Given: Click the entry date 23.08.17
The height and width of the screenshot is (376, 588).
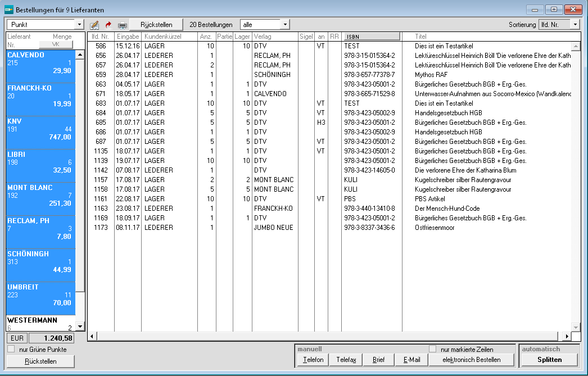Looking at the screenshot, I should click(x=128, y=209).
